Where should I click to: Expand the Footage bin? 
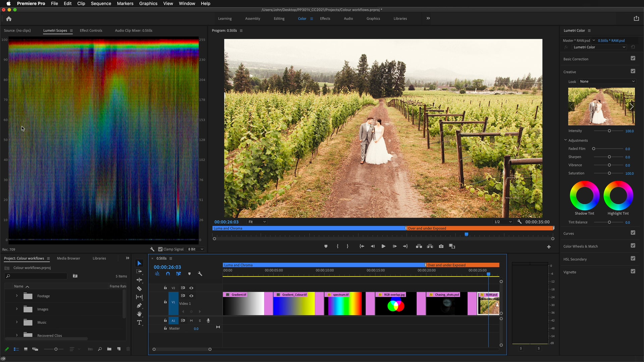(x=17, y=296)
